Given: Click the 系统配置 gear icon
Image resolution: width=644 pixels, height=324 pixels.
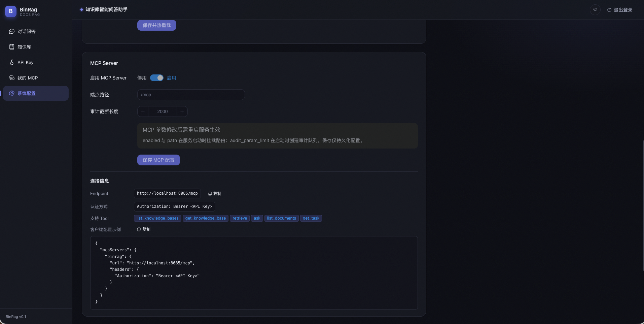Looking at the screenshot, I should pos(12,93).
